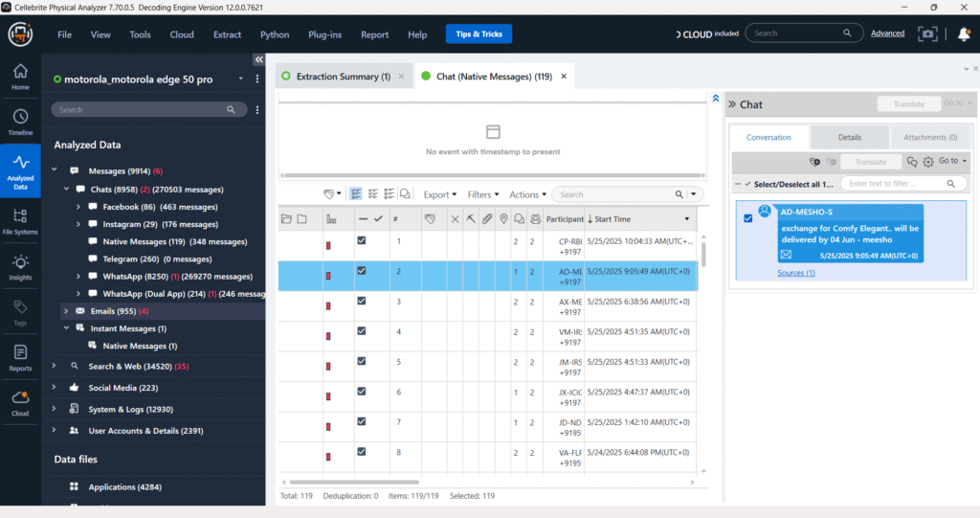Expand the Facebook (86) chats node
Viewport: 980px width, 518px height.
[78, 207]
